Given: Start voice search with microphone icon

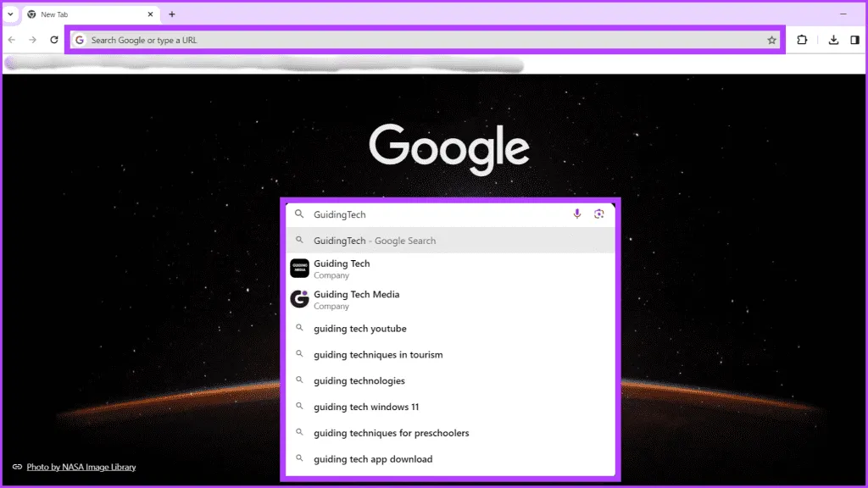Looking at the screenshot, I should (x=577, y=214).
